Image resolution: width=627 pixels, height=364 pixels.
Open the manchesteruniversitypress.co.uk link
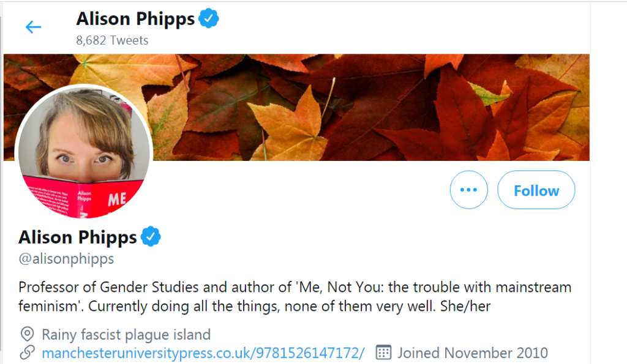[203, 352]
